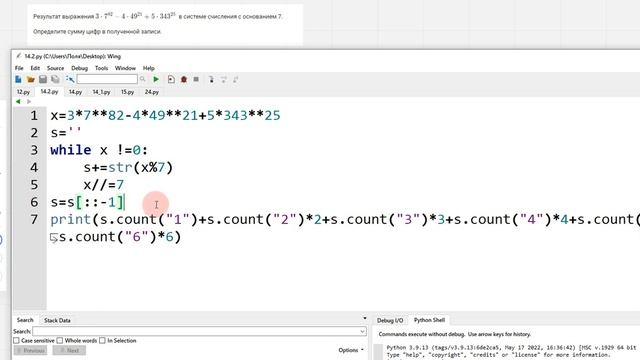Run the script with green play arrow
This screenshot has width=640, height=360.
[156, 79]
